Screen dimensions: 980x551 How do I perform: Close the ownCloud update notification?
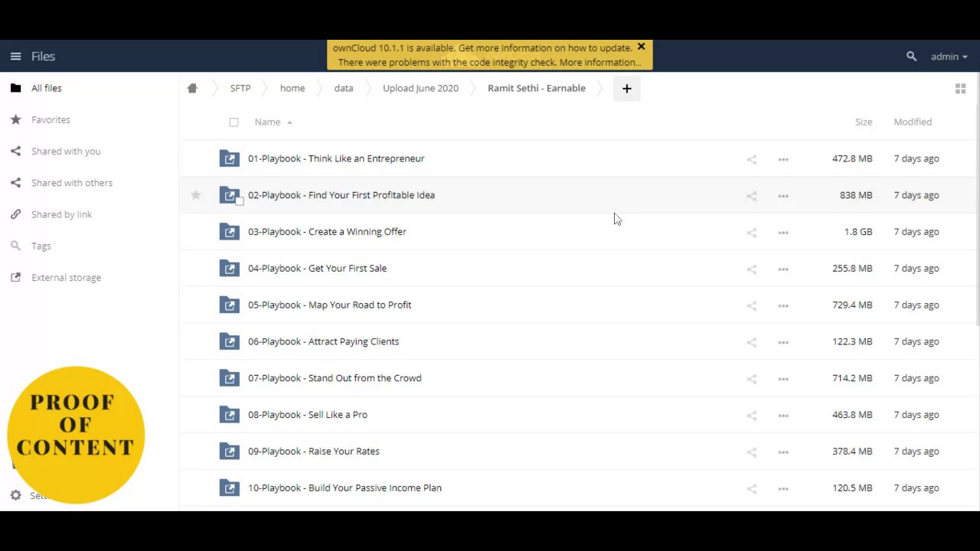[x=642, y=47]
